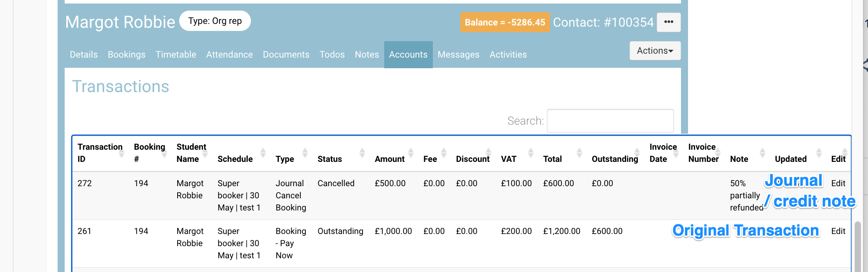
Task: Switch to the Bookings tab
Action: coord(126,54)
